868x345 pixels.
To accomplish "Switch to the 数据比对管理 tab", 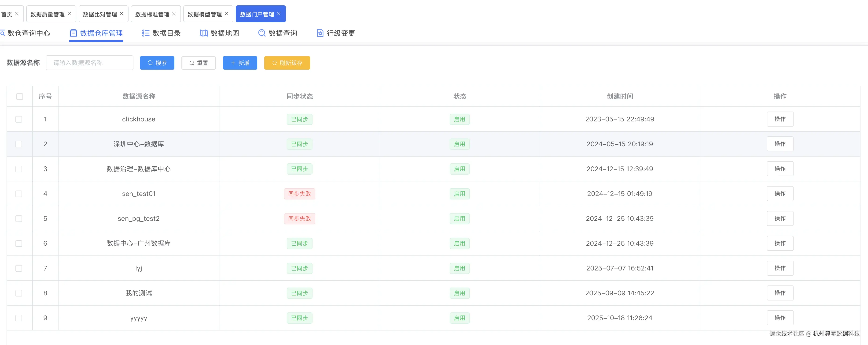I will 100,14.
